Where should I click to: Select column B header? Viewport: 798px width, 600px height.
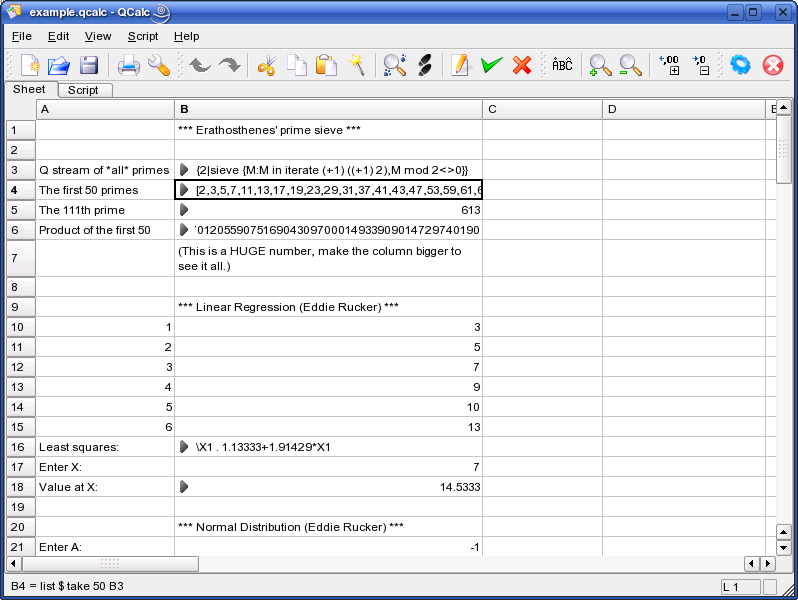pyautogui.click(x=328, y=108)
